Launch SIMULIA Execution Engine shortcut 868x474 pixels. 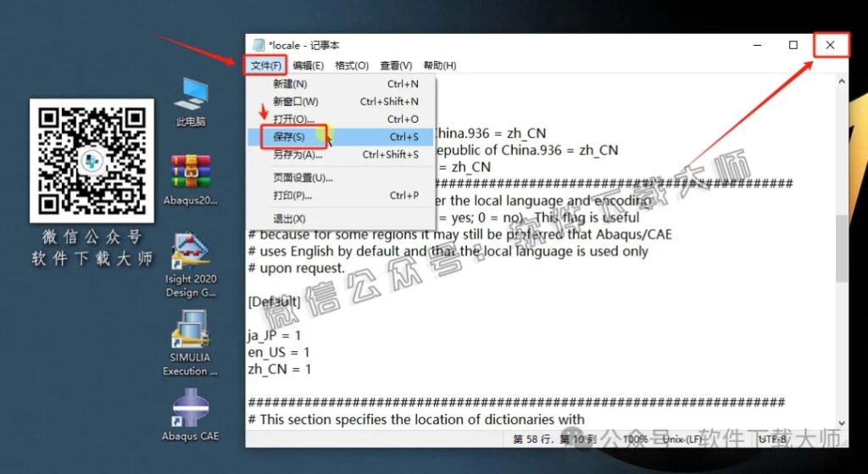tap(191, 343)
